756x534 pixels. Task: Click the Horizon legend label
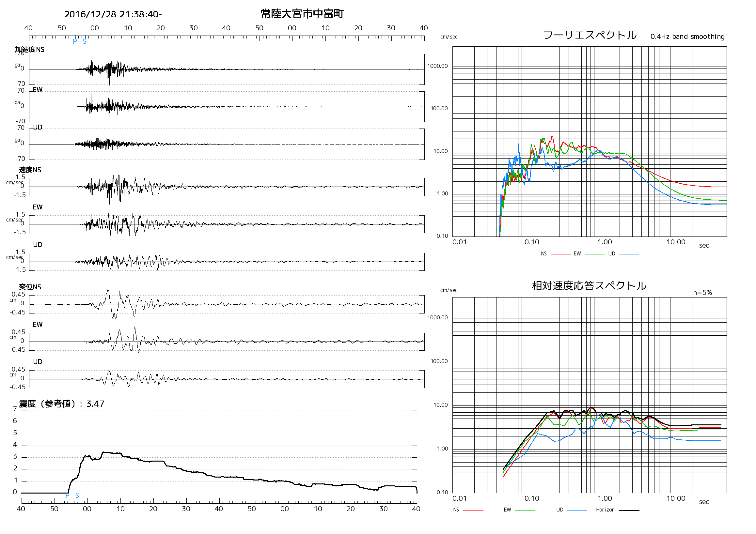[605, 510]
